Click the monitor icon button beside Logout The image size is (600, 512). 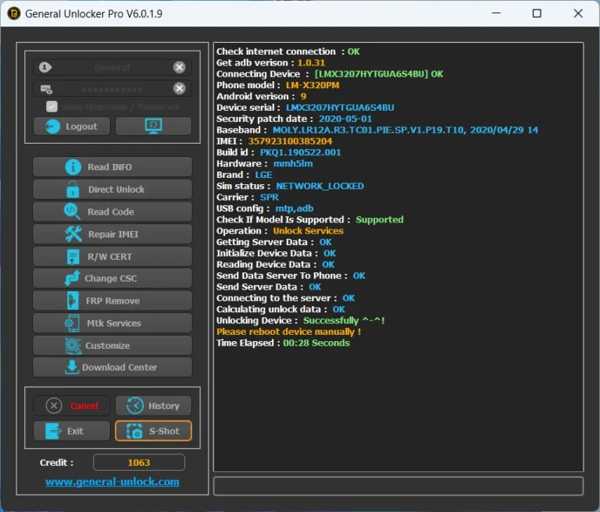[x=153, y=126]
